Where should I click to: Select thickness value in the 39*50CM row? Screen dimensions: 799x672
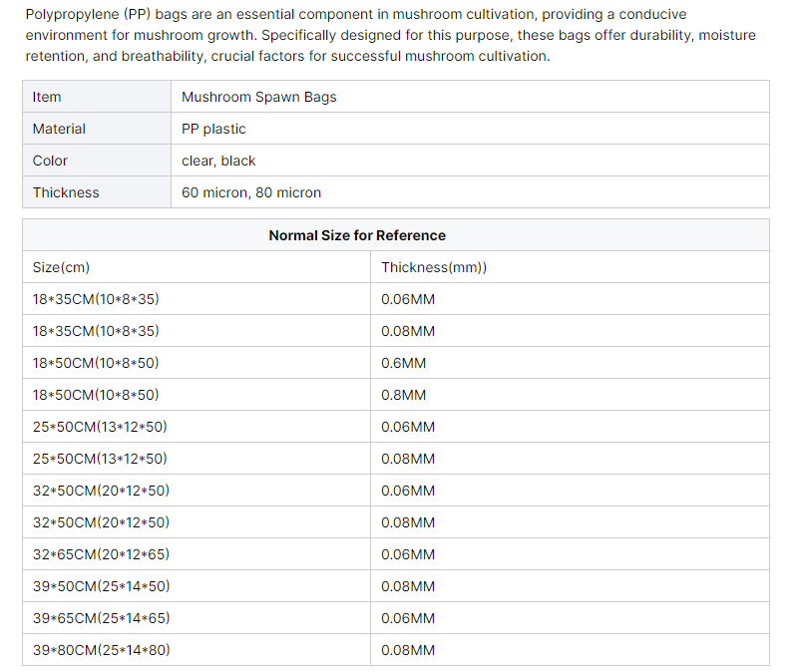pos(408,586)
